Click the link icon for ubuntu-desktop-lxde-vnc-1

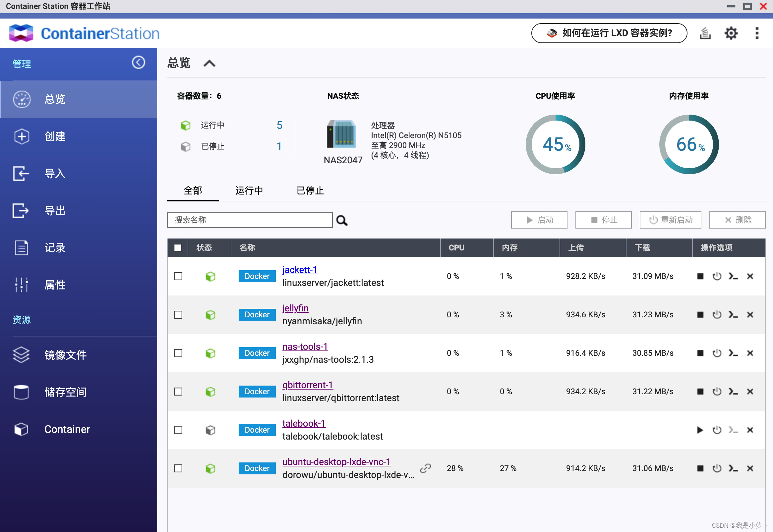point(426,468)
